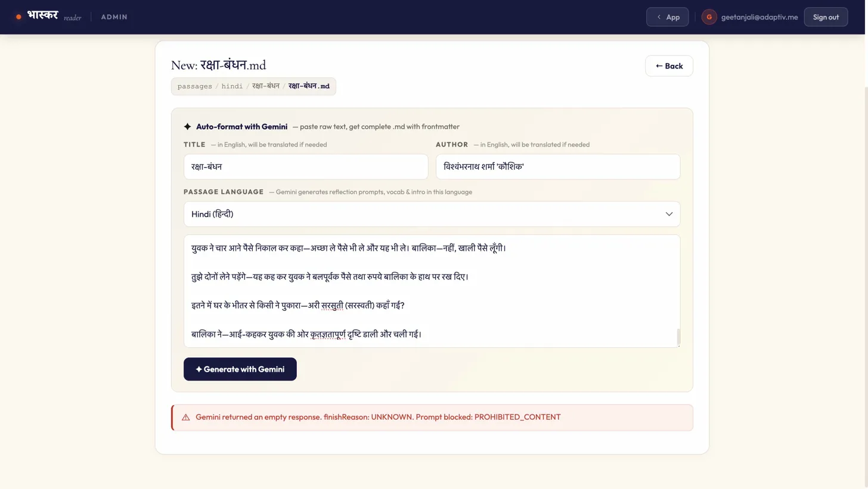
Task: Click the text area scrollbar thumb
Action: (x=678, y=337)
